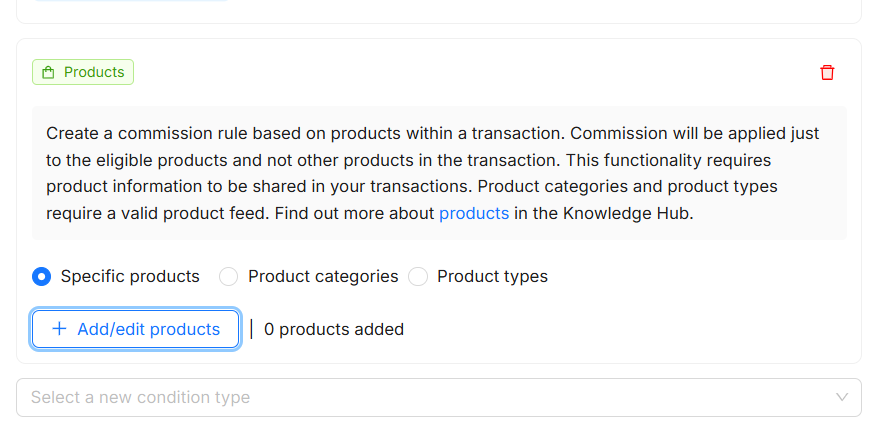
Task: Click the 'Product categories' label text
Action: tap(323, 277)
